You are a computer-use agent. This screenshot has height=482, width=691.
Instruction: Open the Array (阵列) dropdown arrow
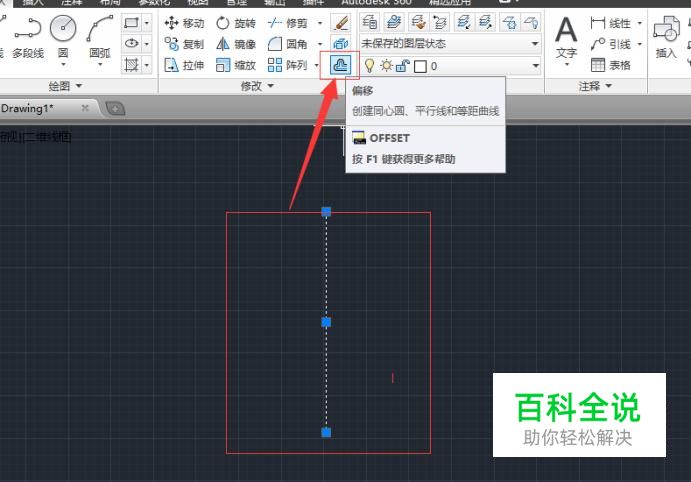tap(316, 65)
